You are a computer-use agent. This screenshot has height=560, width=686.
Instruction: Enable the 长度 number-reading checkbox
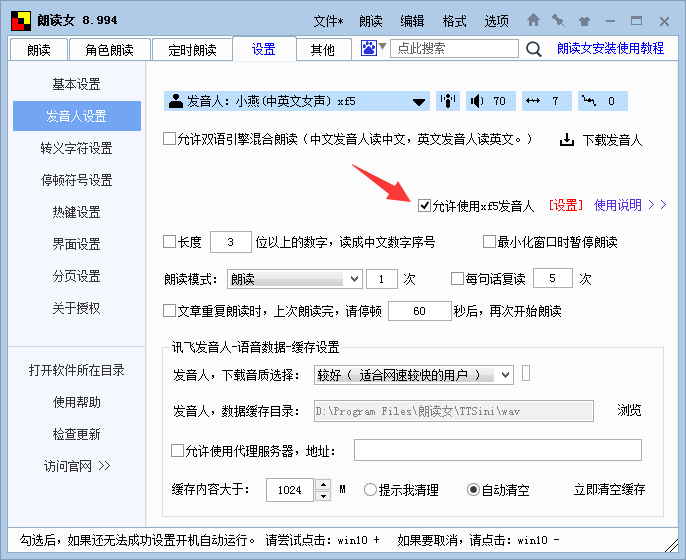(169, 242)
